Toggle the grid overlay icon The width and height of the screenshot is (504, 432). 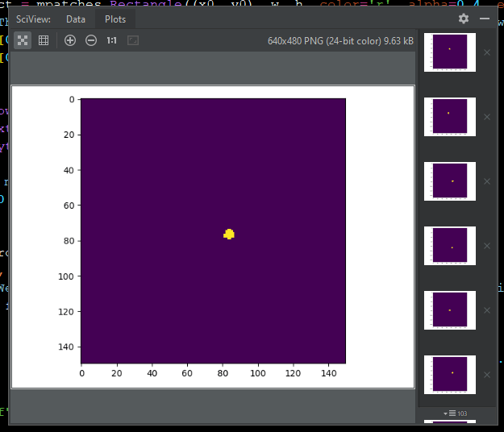[x=44, y=40]
